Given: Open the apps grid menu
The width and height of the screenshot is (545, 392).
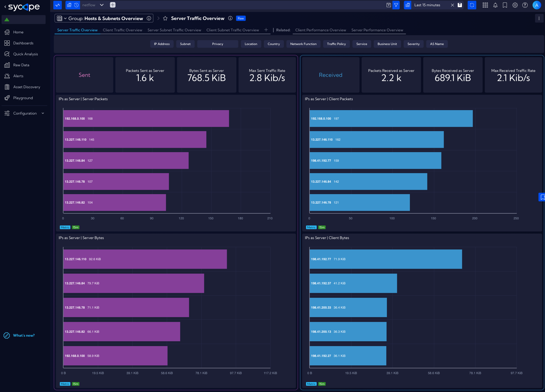Looking at the screenshot, I should pyautogui.click(x=485, y=5).
